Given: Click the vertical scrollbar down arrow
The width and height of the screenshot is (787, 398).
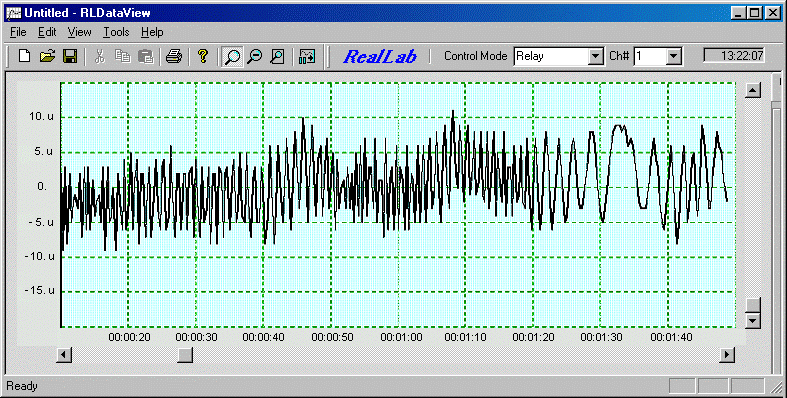Looking at the screenshot, I should (752, 320).
